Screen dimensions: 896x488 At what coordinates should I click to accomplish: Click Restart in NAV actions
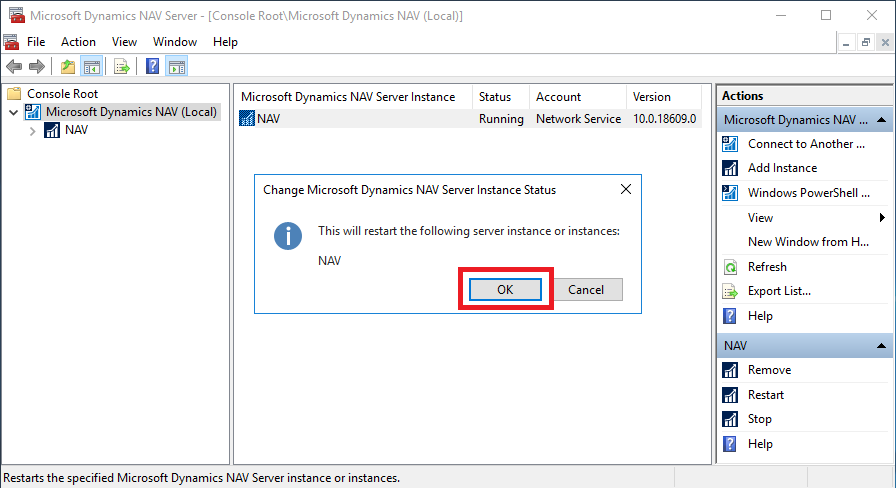click(x=766, y=395)
